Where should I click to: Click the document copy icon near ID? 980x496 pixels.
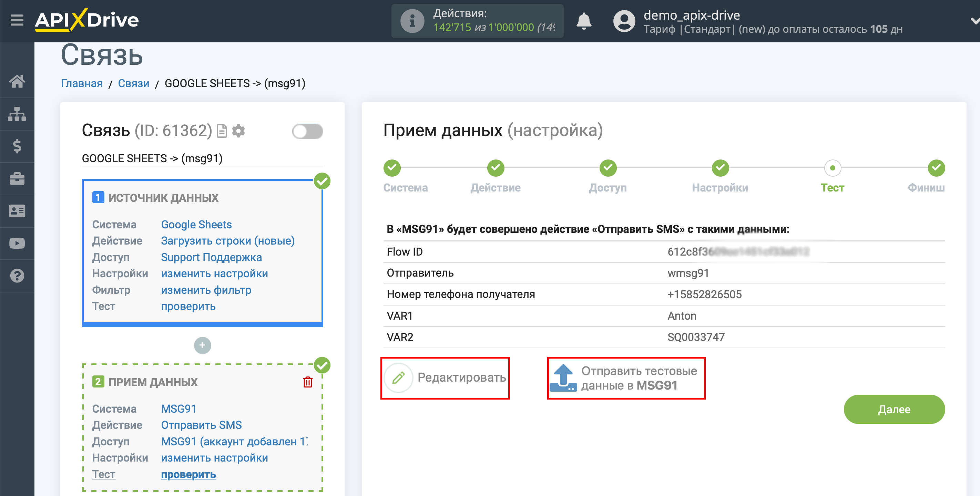[222, 131]
